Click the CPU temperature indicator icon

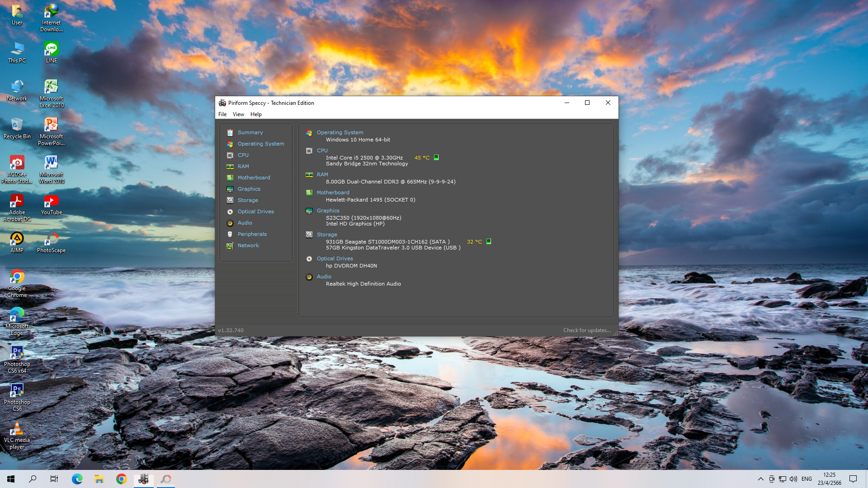click(436, 158)
